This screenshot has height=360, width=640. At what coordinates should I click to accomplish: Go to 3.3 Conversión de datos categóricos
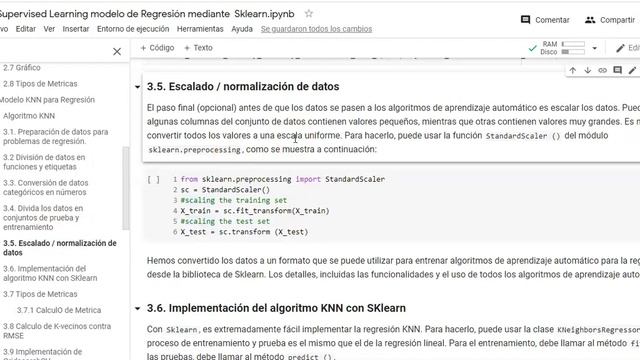tap(45, 187)
